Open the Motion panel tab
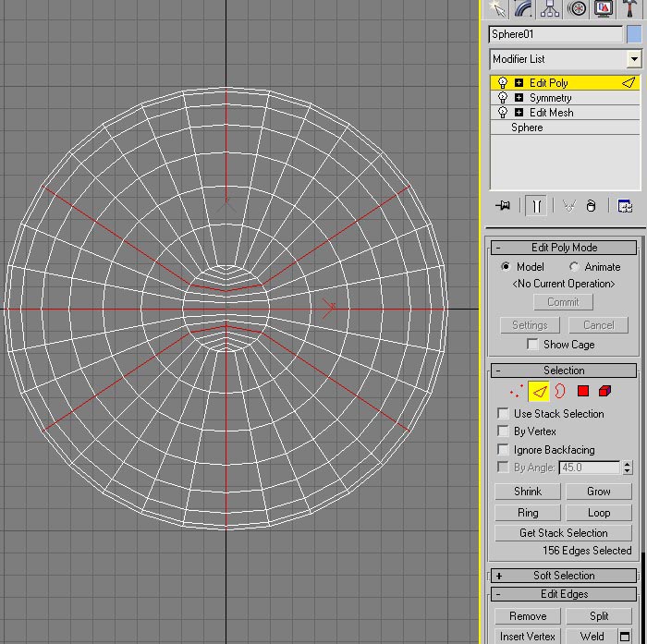Image resolution: width=647 pixels, height=644 pixels. [x=577, y=8]
